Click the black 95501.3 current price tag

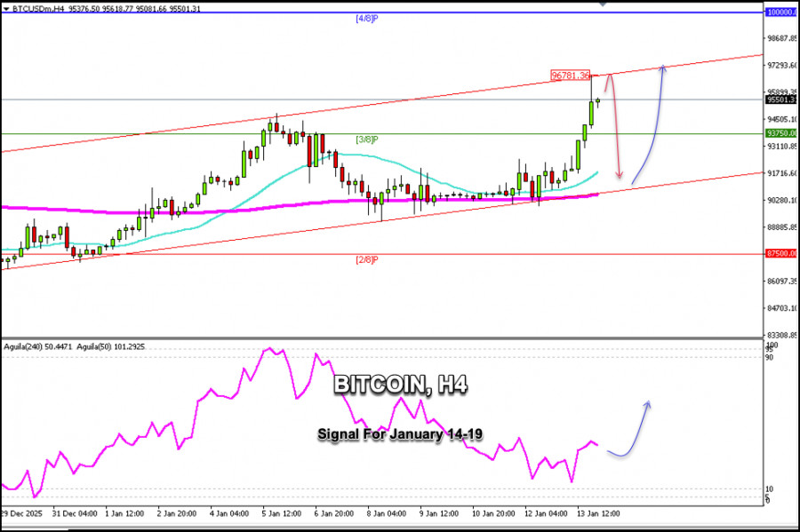781,99
